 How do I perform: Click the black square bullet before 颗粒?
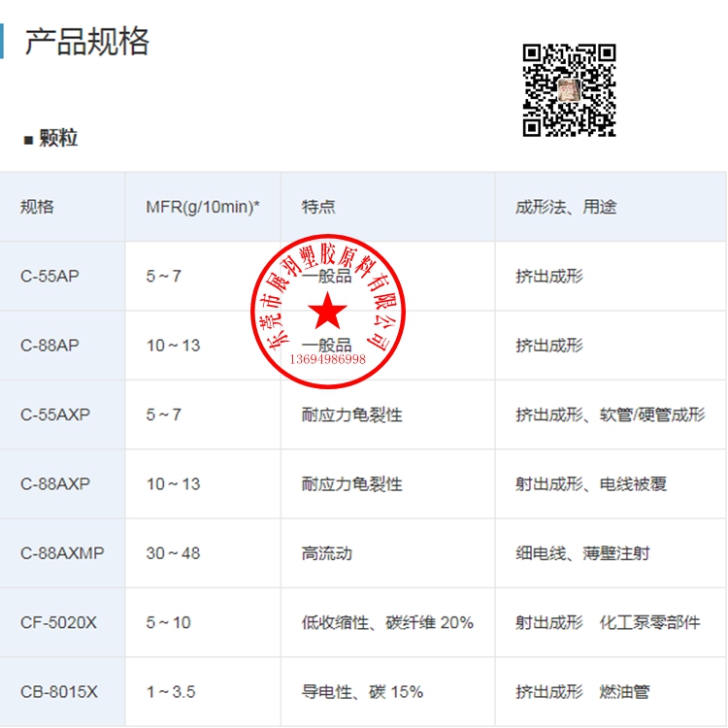(28, 140)
